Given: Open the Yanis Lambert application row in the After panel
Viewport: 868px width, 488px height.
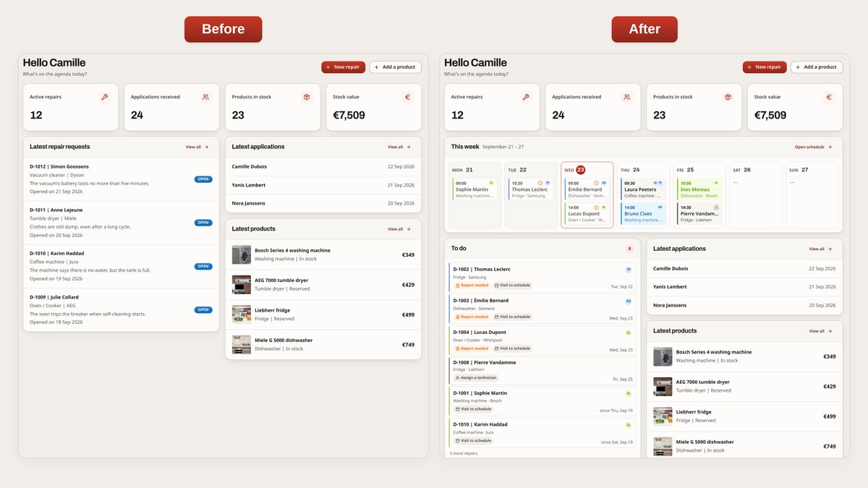Looking at the screenshot, I should [x=744, y=287].
